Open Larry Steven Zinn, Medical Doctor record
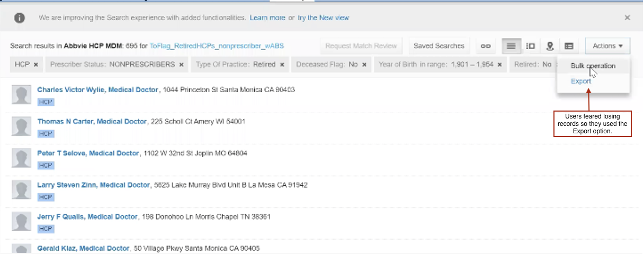 click(x=94, y=185)
